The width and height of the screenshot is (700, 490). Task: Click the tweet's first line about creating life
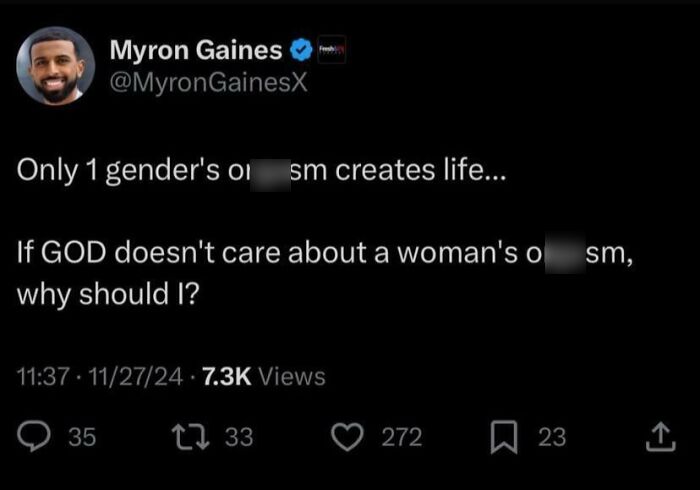click(262, 171)
